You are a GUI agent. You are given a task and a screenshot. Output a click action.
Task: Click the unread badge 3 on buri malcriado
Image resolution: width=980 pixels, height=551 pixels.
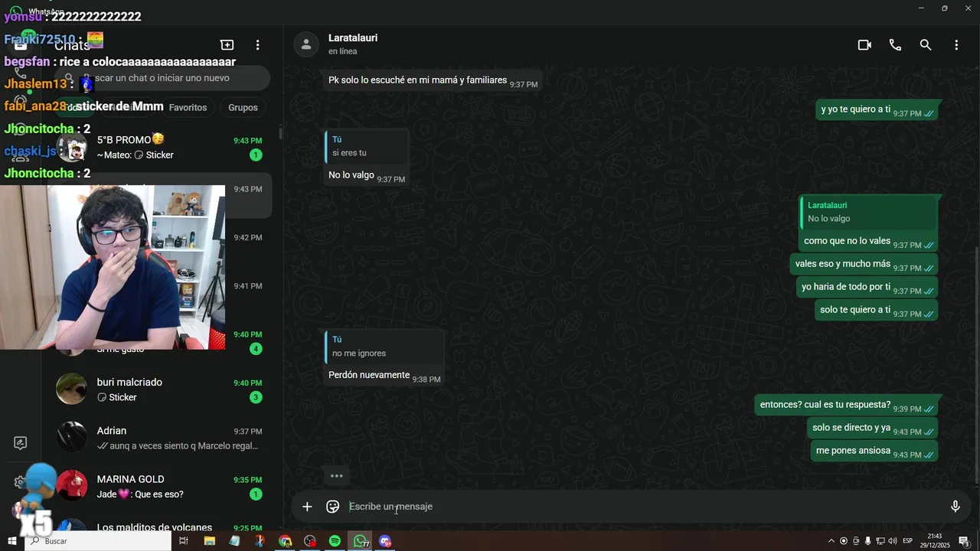click(x=256, y=397)
